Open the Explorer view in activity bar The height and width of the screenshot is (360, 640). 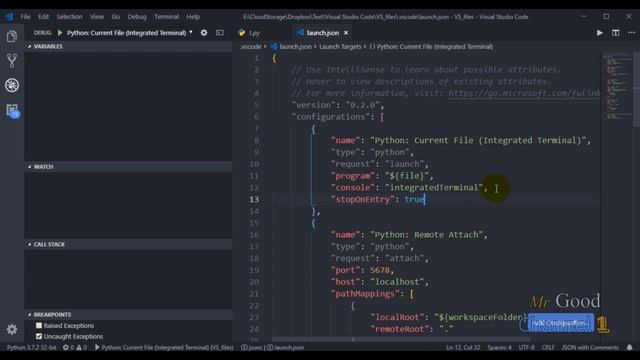pyautogui.click(x=12, y=37)
